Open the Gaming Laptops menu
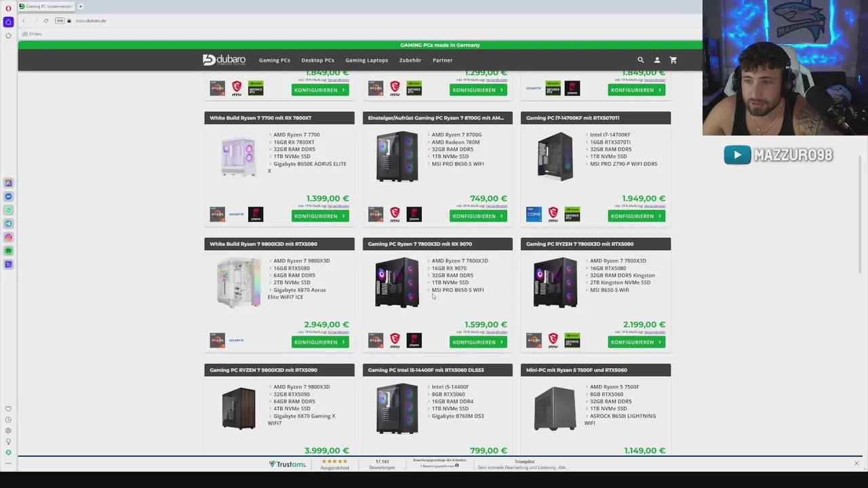Viewport: 868px width, 488px height. click(366, 60)
